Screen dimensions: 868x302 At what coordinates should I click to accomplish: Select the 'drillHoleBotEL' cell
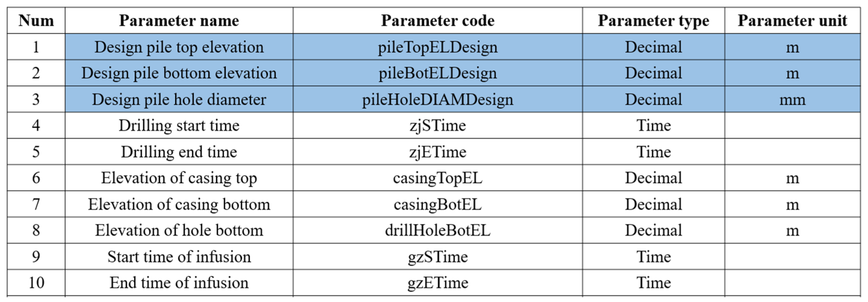[437, 230]
